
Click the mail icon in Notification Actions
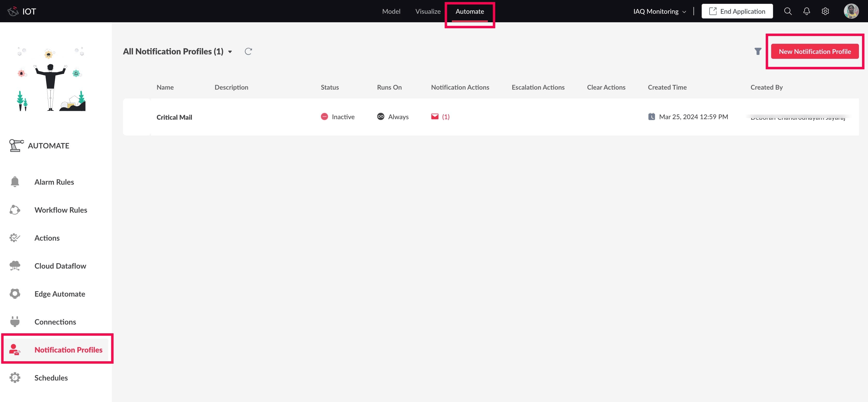click(435, 117)
